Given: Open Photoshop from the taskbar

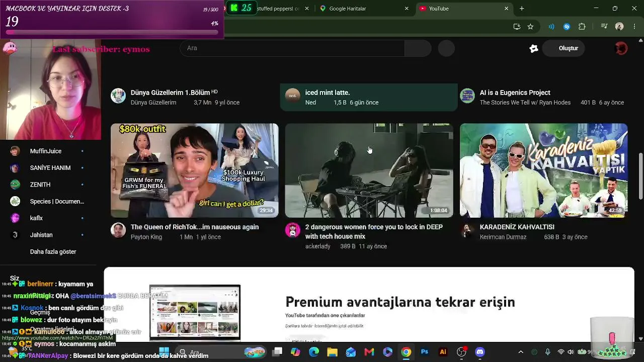Looking at the screenshot, I should [x=425, y=352].
